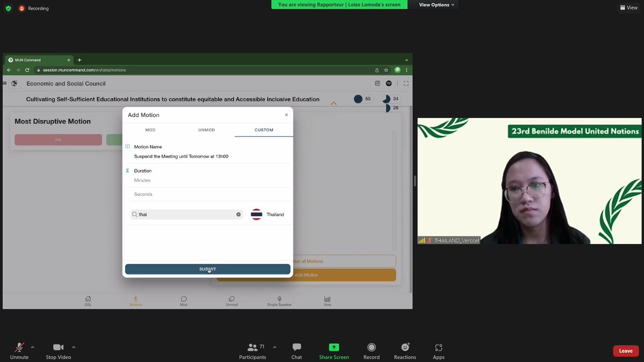Click the Record button in Zoom toolbar
Screen dimensions: 644x362
[371, 351]
